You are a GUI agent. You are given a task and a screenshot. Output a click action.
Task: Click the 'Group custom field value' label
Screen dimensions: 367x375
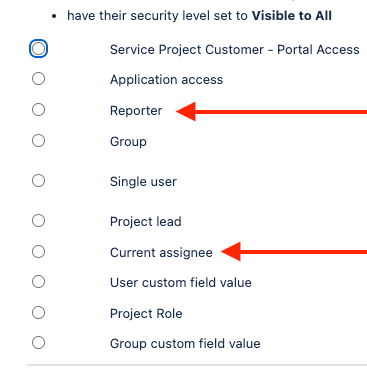[x=185, y=344]
